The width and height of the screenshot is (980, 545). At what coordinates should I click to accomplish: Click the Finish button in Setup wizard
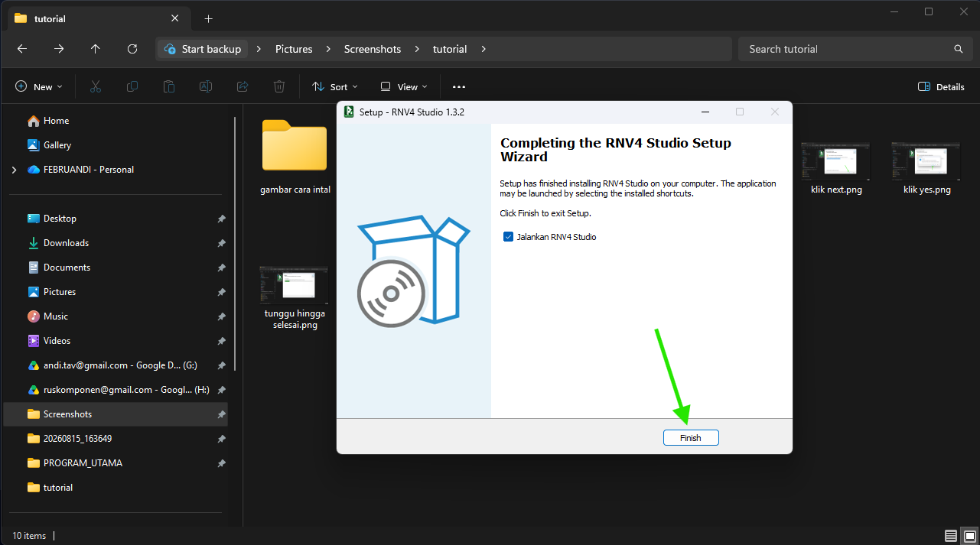(691, 438)
